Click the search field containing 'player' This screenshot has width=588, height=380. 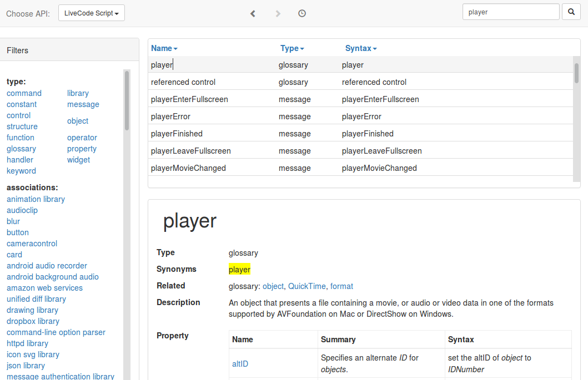(x=510, y=12)
